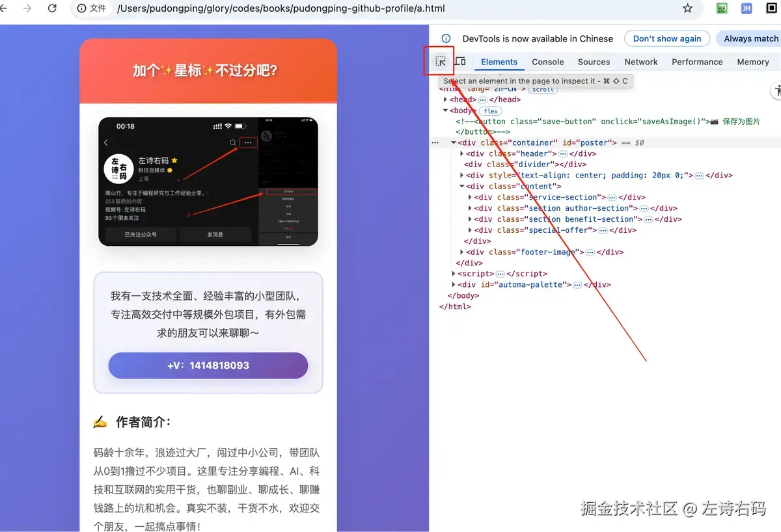
Task: Toggle the device toolbar icon
Action: [461, 60]
